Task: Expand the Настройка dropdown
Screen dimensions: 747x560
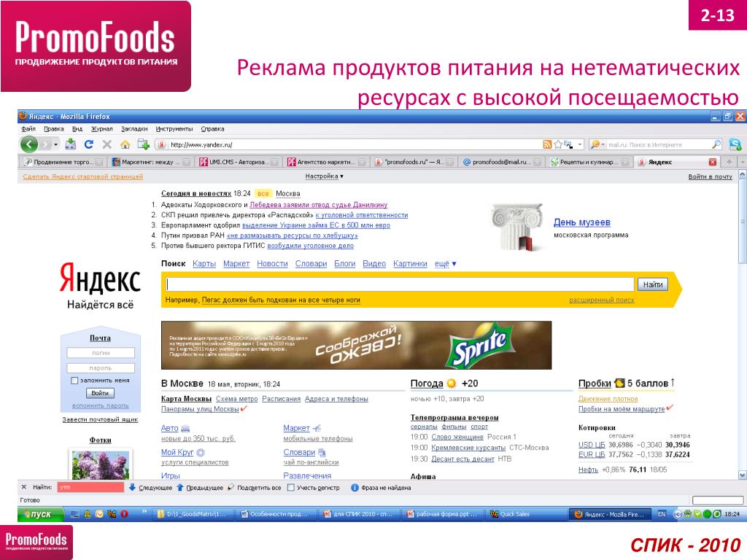Action: click(325, 176)
